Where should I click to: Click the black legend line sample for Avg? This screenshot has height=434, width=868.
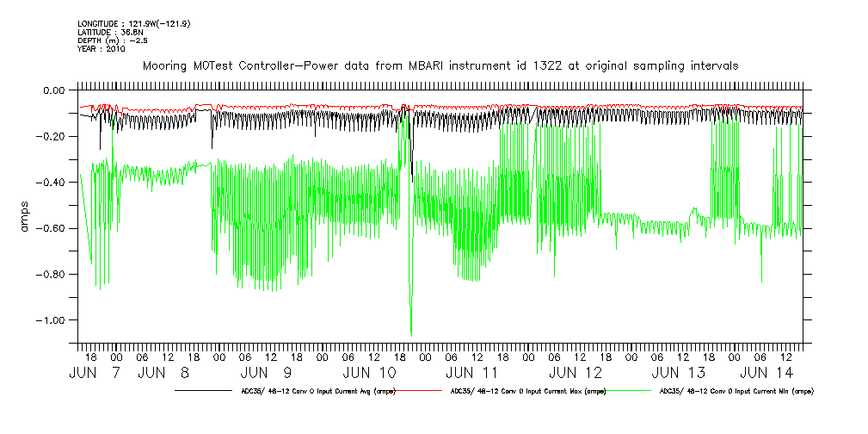203,390
